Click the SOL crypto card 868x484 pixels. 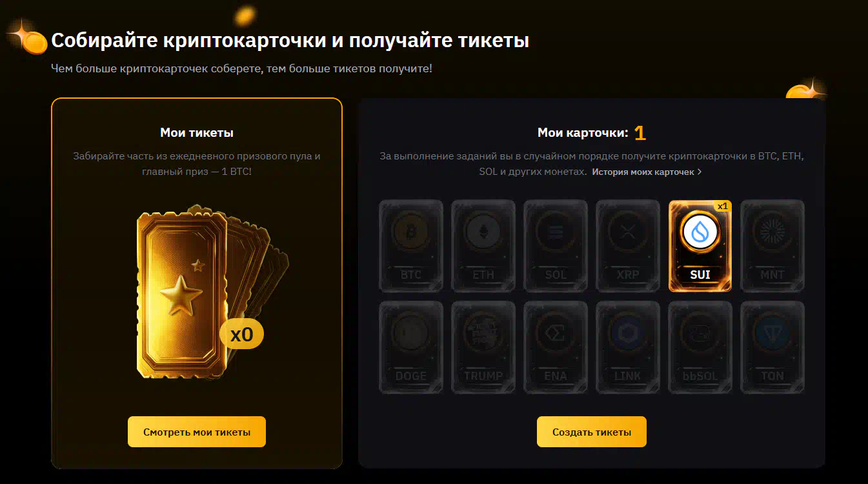click(556, 246)
